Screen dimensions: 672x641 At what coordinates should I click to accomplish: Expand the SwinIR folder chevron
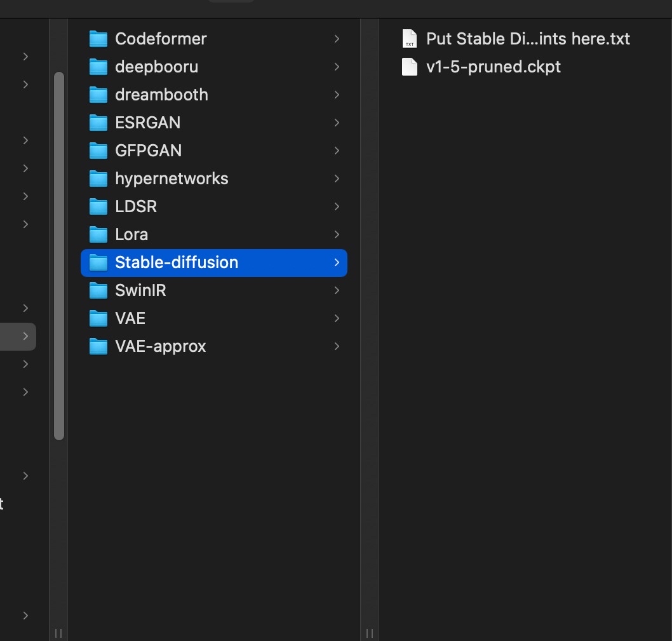click(337, 291)
